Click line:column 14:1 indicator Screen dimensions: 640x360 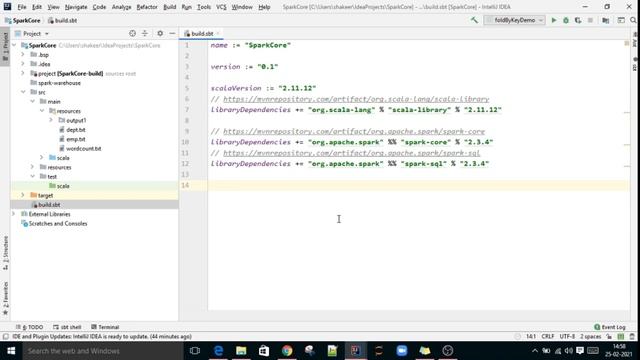pyautogui.click(x=531, y=337)
